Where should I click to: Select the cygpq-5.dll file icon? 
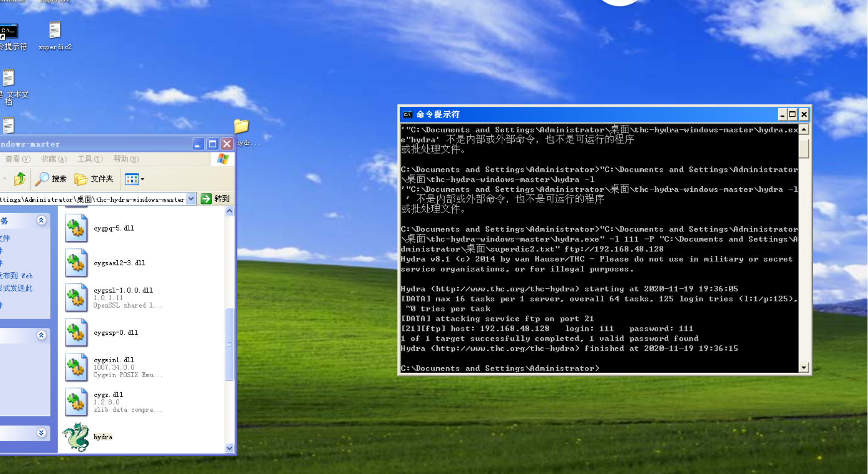coord(77,229)
